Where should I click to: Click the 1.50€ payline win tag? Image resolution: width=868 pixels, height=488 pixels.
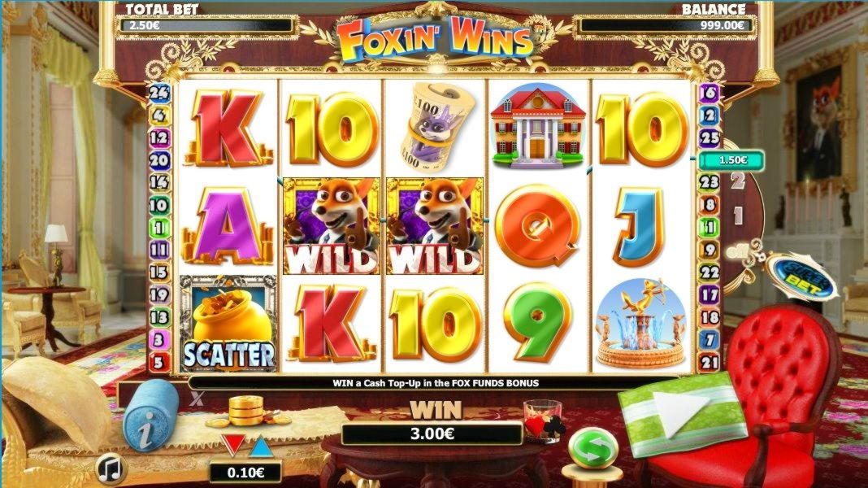[x=731, y=160]
